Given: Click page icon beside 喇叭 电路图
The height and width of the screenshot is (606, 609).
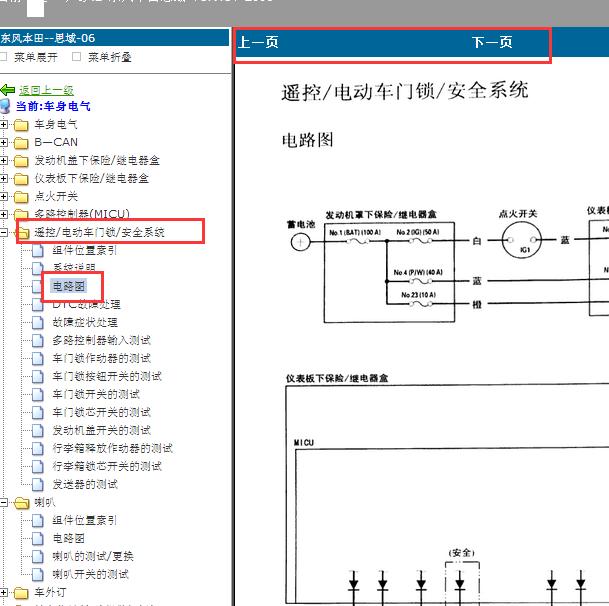Looking at the screenshot, I should point(38,538).
